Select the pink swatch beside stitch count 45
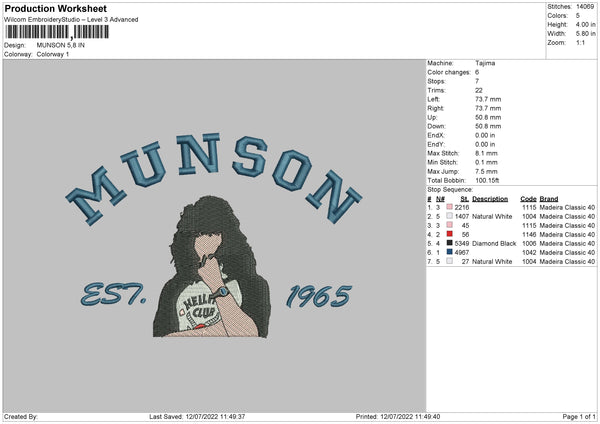Viewport: 600px width, 424px height. (x=449, y=225)
